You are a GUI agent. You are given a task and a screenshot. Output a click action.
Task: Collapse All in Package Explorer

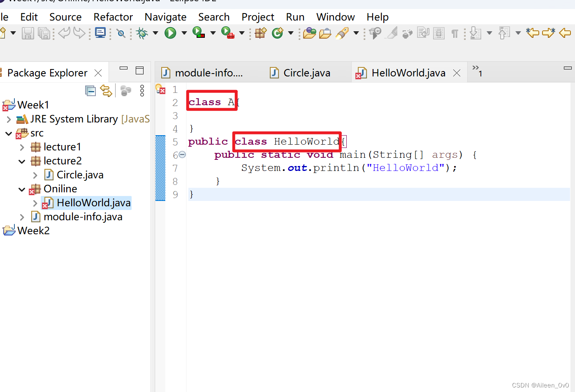90,91
